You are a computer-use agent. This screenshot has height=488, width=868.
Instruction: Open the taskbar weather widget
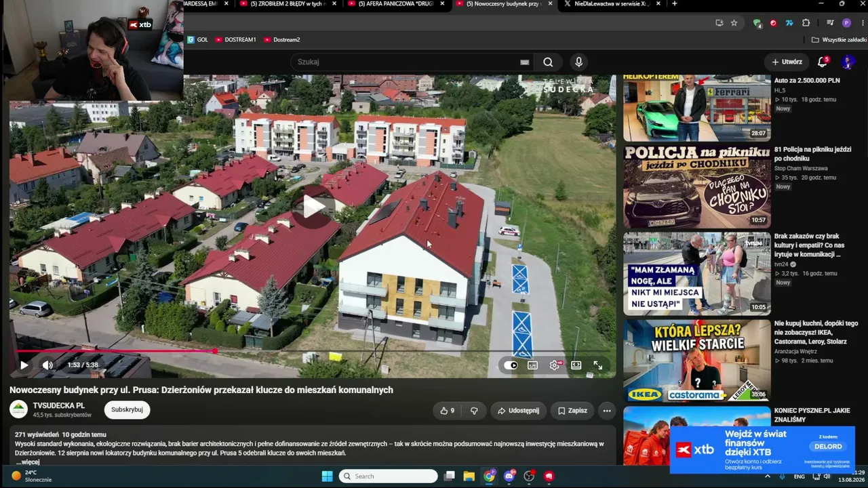tap(32, 476)
